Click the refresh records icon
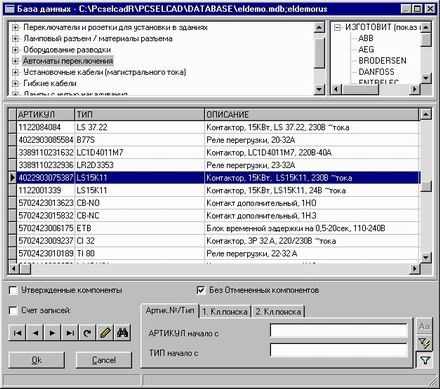Screen dimensions: 440x389 pyautogui.click(x=87, y=332)
